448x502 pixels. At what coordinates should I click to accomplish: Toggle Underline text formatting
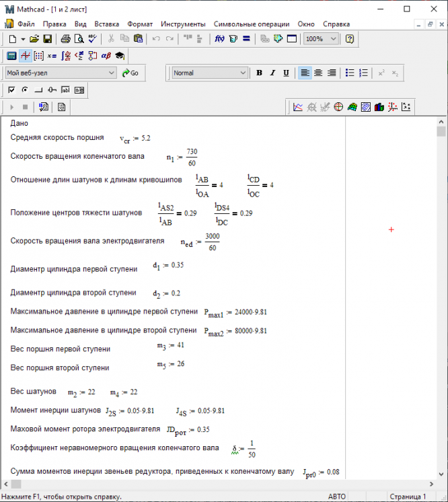(x=286, y=73)
